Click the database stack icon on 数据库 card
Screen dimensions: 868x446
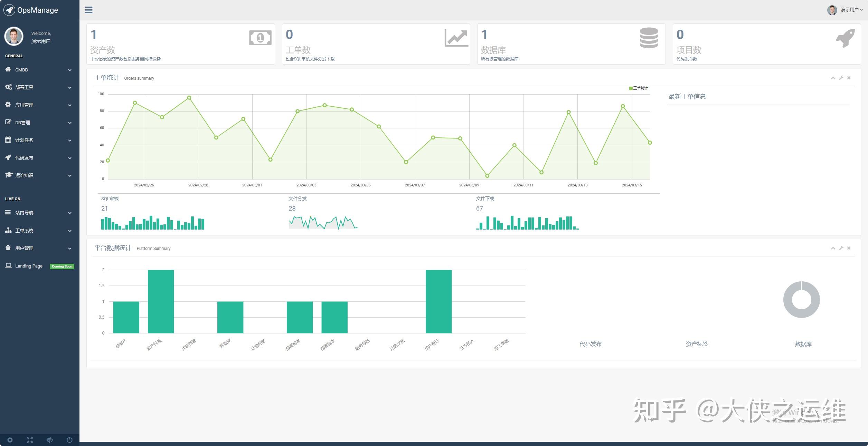click(x=649, y=38)
